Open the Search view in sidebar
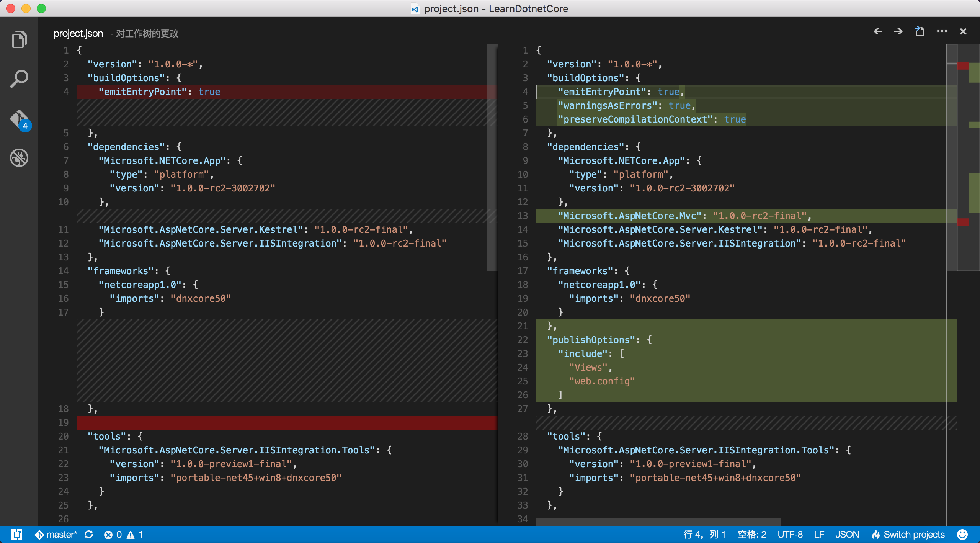Viewport: 980px width, 543px height. (19, 79)
